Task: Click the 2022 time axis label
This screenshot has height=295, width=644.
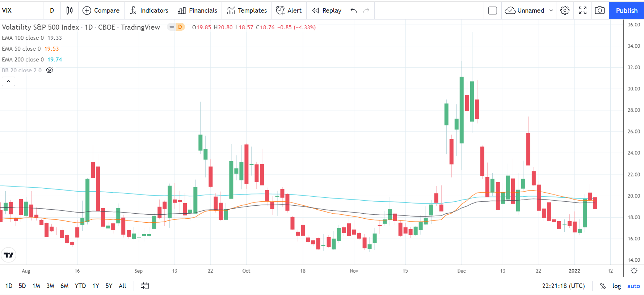Action: point(574,271)
